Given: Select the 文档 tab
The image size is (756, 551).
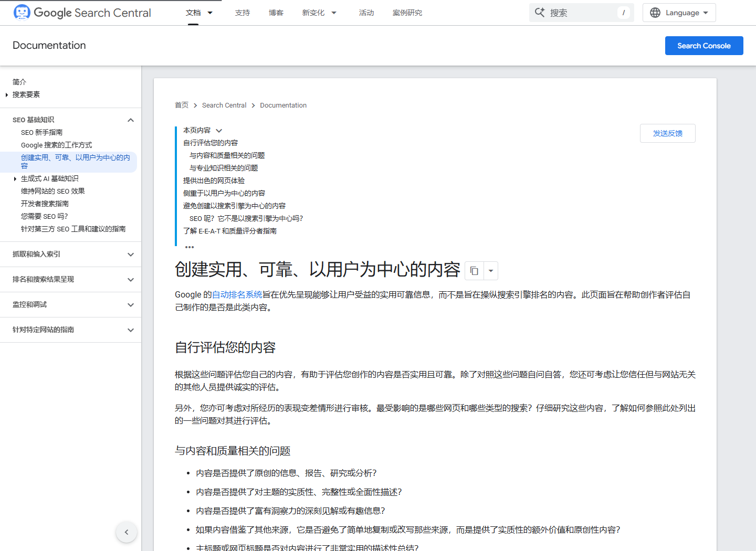Looking at the screenshot, I should click(x=193, y=13).
